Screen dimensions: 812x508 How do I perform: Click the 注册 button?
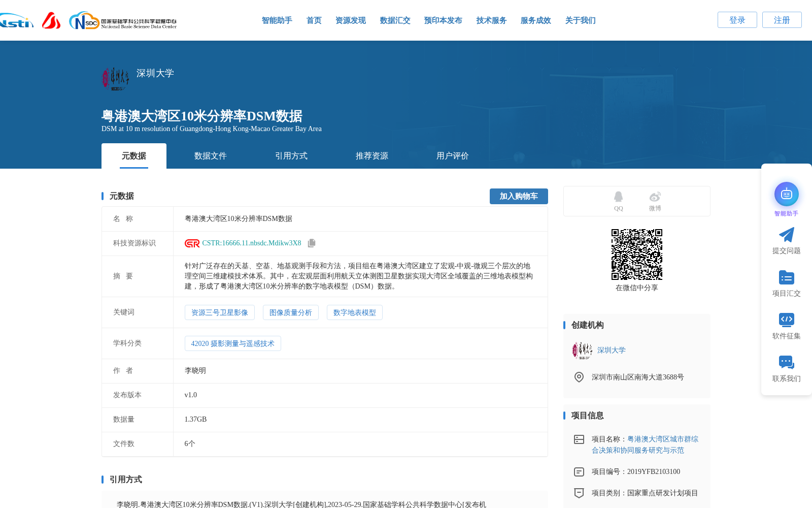tap(782, 20)
